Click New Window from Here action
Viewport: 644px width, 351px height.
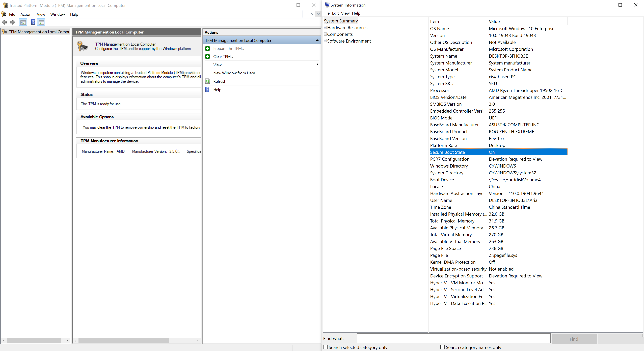[x=234, y=73]
